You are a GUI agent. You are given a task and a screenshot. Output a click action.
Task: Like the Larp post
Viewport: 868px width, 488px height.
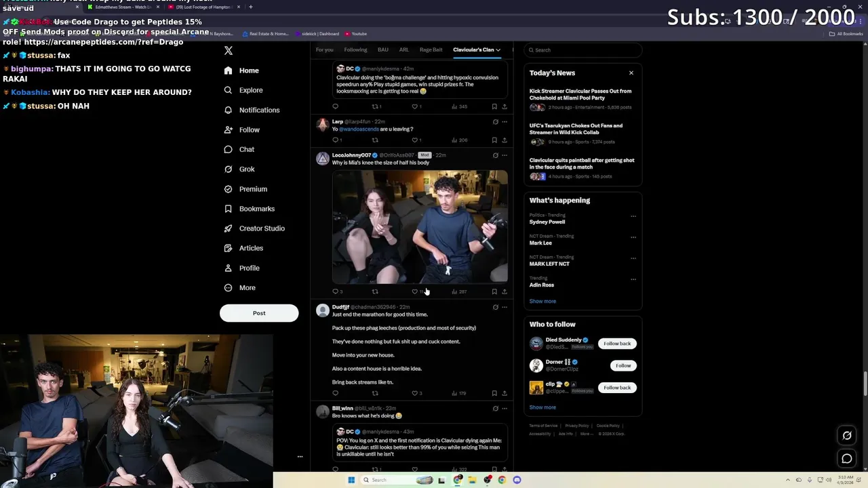pos(415,140)
